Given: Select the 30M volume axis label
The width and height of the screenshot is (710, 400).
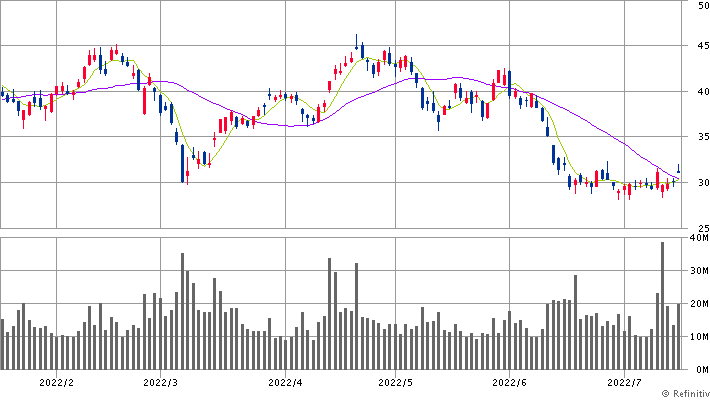Looking at the screenshot, I should 698,271.
